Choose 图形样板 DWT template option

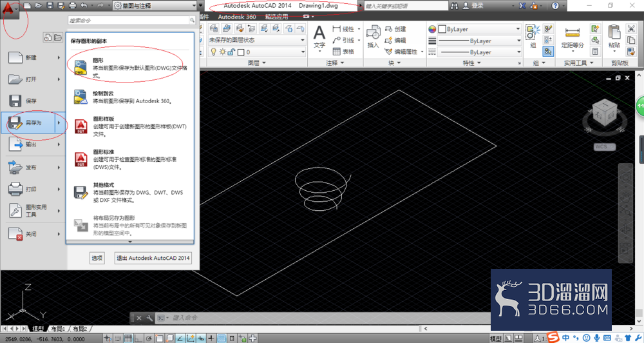pyautogui.click(x=130, y=126)
